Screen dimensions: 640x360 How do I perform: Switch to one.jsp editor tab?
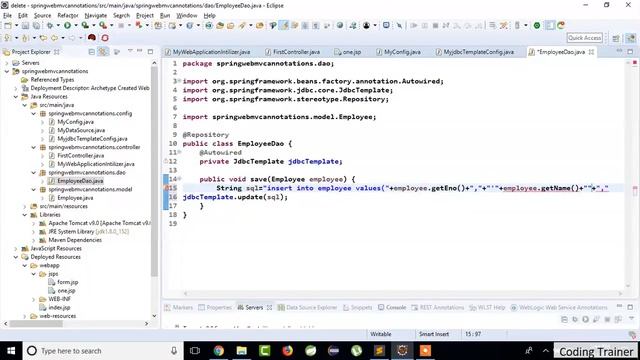tap(348, 52)
